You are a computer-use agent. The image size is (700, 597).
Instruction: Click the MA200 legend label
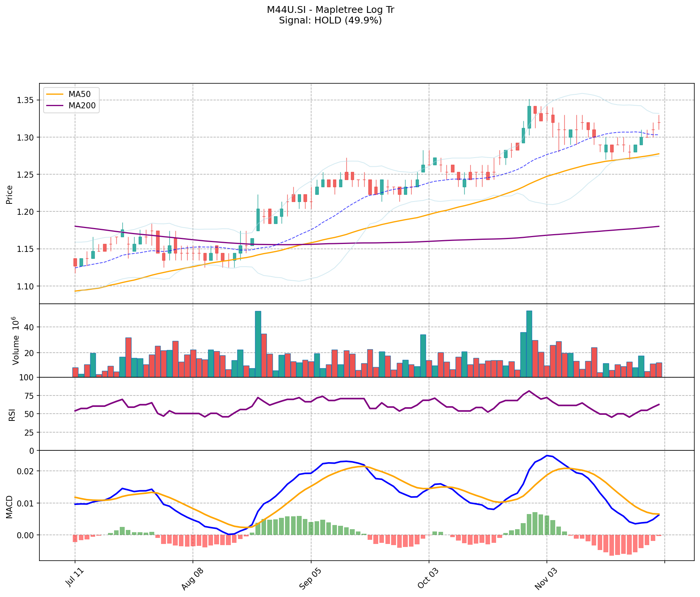82,106
